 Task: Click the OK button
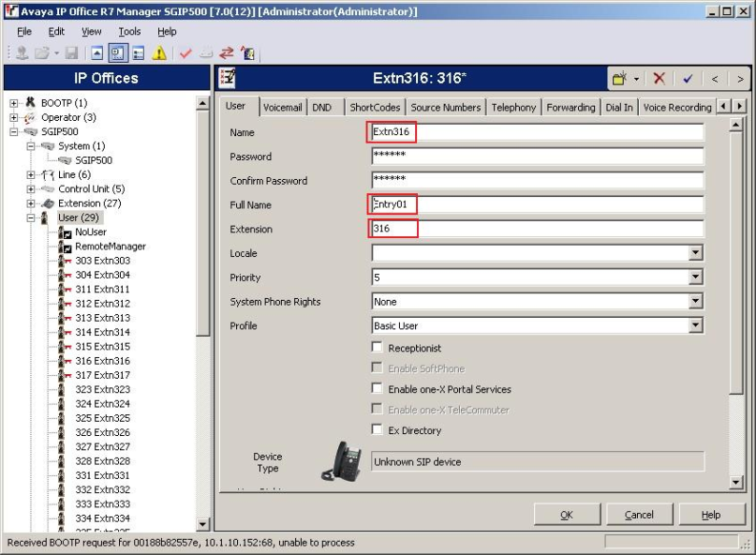(566, 515)
